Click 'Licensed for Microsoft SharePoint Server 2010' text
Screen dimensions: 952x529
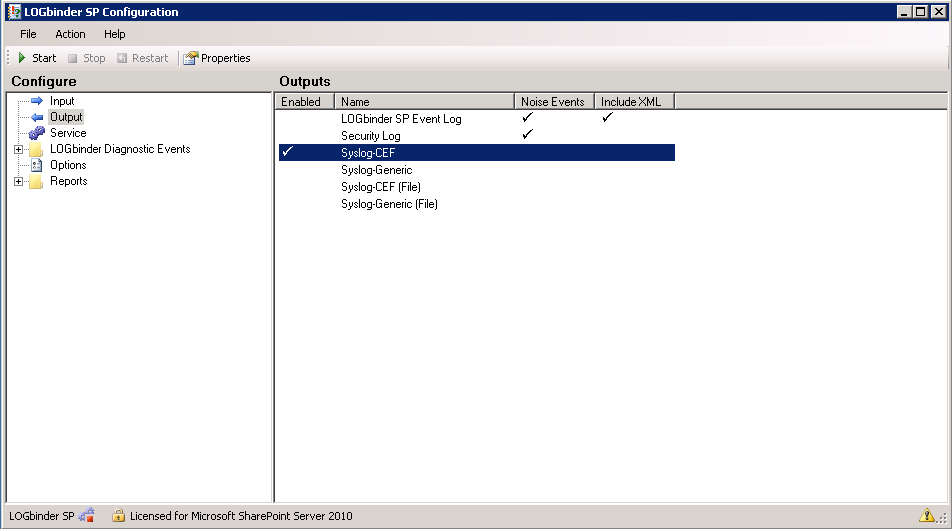coord(241,516)
